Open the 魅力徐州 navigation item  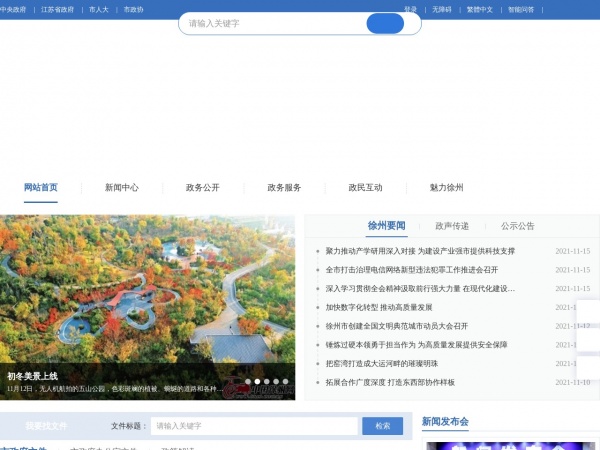coord(447,188)
